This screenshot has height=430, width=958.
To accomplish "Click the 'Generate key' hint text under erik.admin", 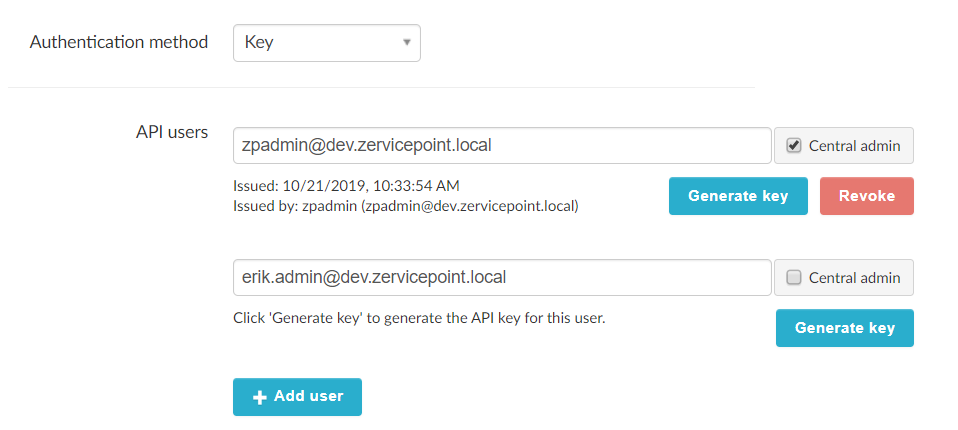I will point(419,318).
